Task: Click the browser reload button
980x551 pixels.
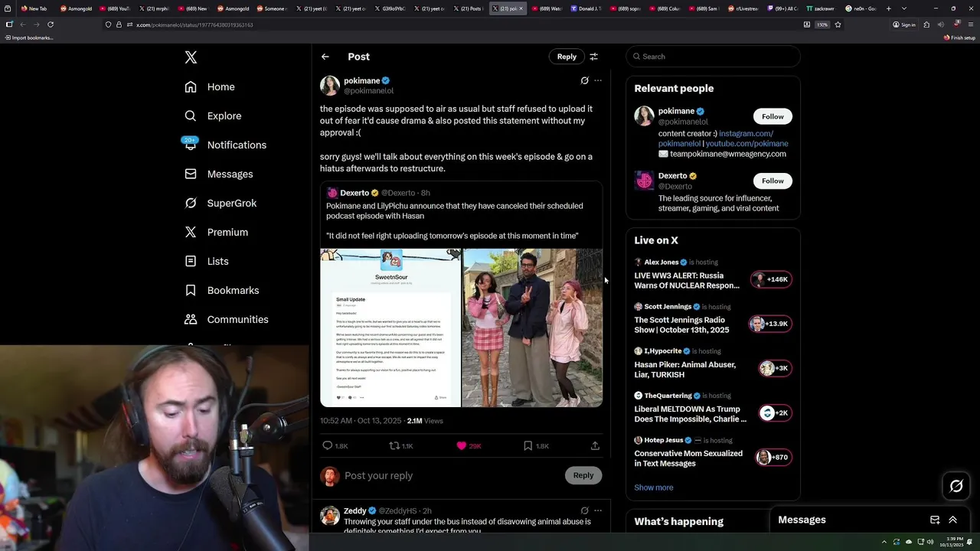Action: point(51,24)
